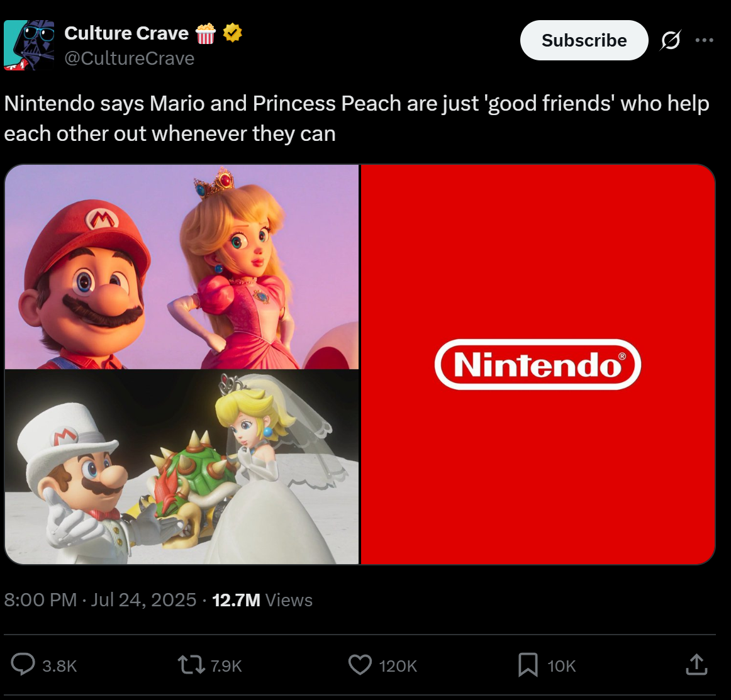Click the gold verified badge

tap(232, 33)
